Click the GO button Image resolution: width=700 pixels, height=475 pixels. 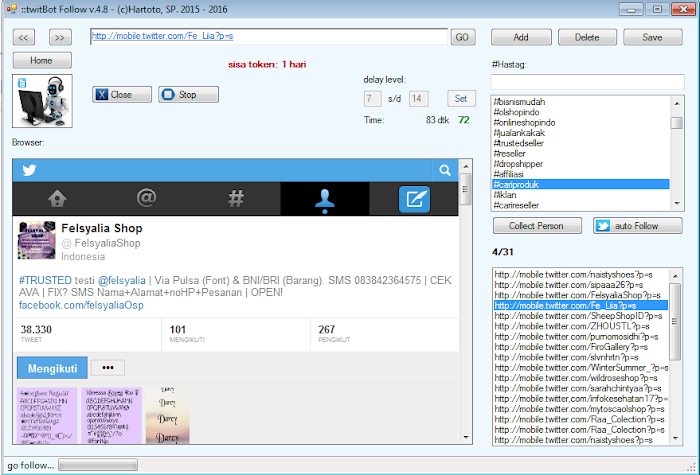462,37
